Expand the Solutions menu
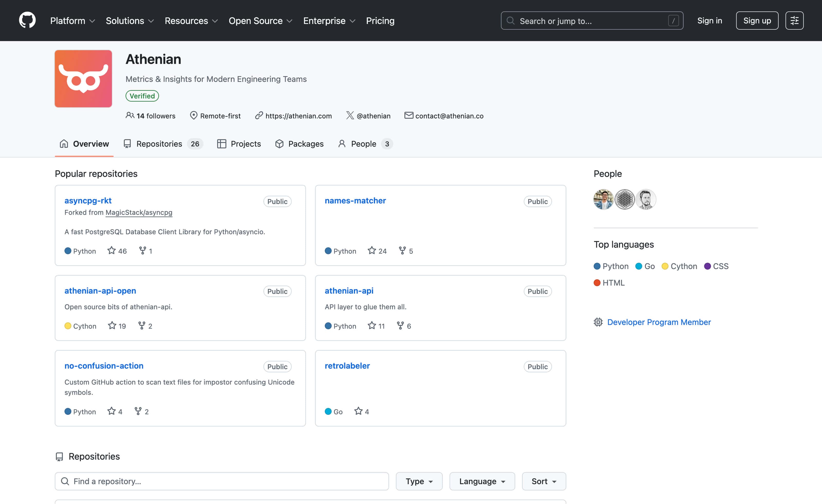This screenshot has width=822, height=504. [130, 21]
